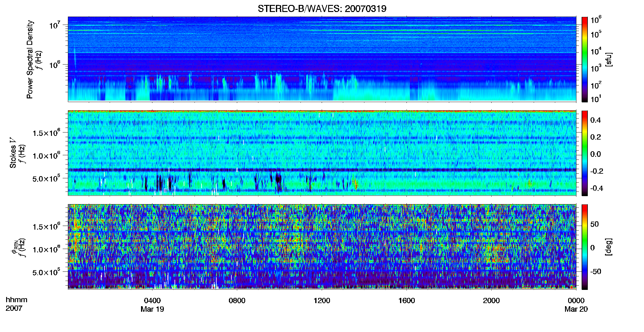This screenshot has width=644, height=332.
Task: Click the 0.2 value on Stokes colorbar
Action: point(595,137)
